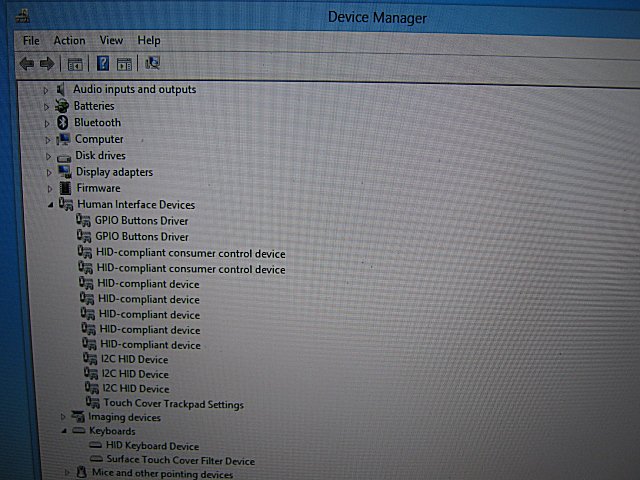Select the second GPIO Buttons Driver entry

click(142, 236)
